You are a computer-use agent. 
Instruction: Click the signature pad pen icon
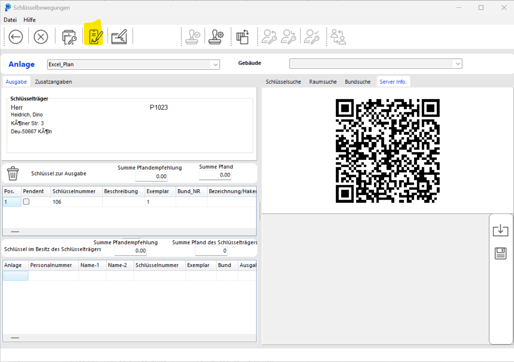(119, 37)
